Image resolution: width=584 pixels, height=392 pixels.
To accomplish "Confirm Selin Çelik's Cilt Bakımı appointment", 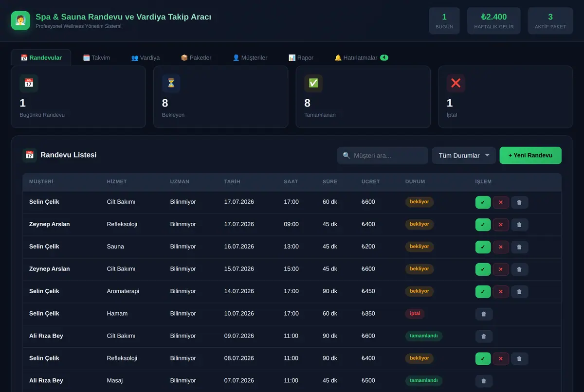I will coord(483,202).
